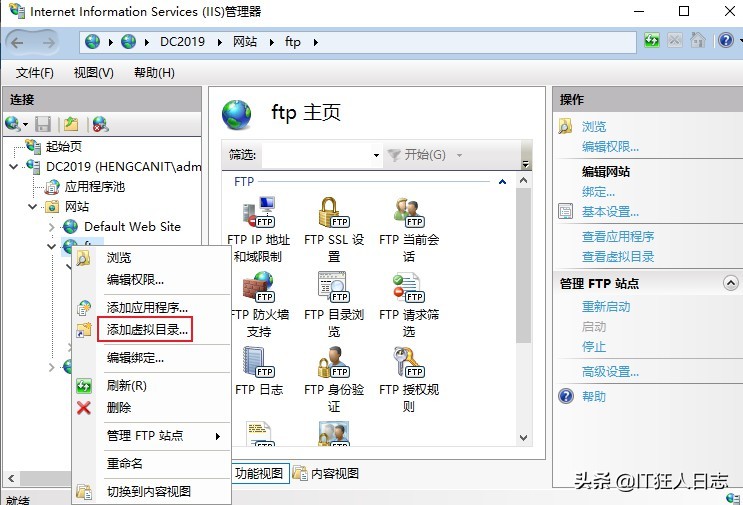The height and width of the screenshot is (505, 743).
Task: Select the 应用程序池 tree item
Action: 94,187
